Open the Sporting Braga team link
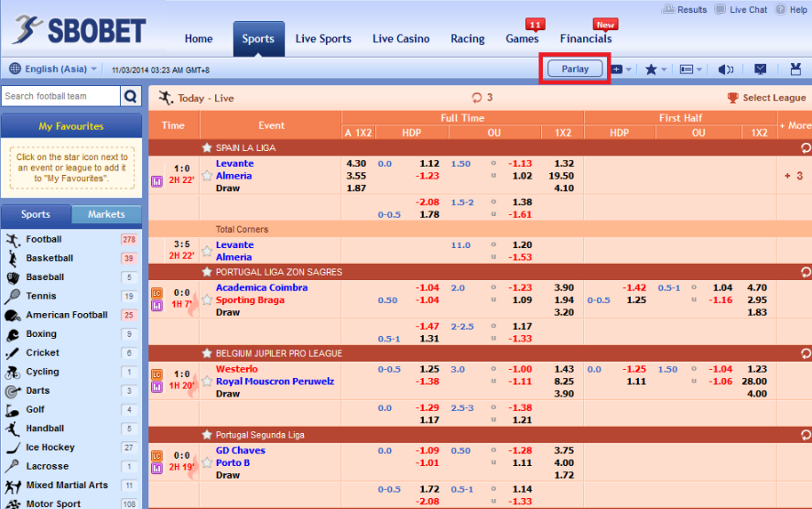 (250, 299)
